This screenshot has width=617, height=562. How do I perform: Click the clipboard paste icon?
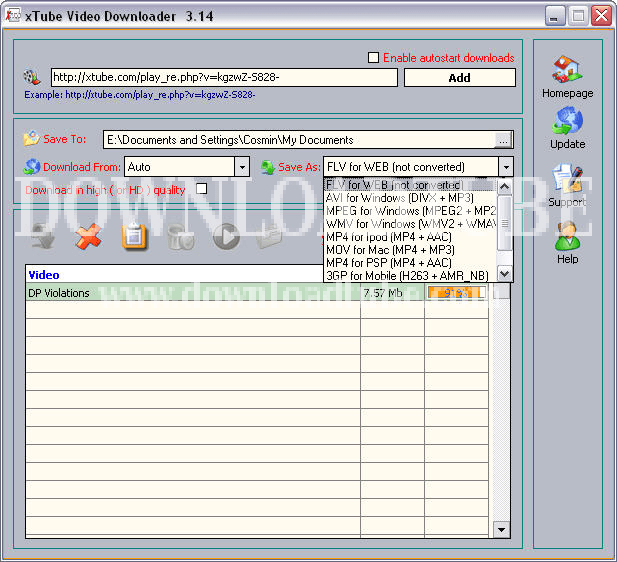[x=134, y=236]
